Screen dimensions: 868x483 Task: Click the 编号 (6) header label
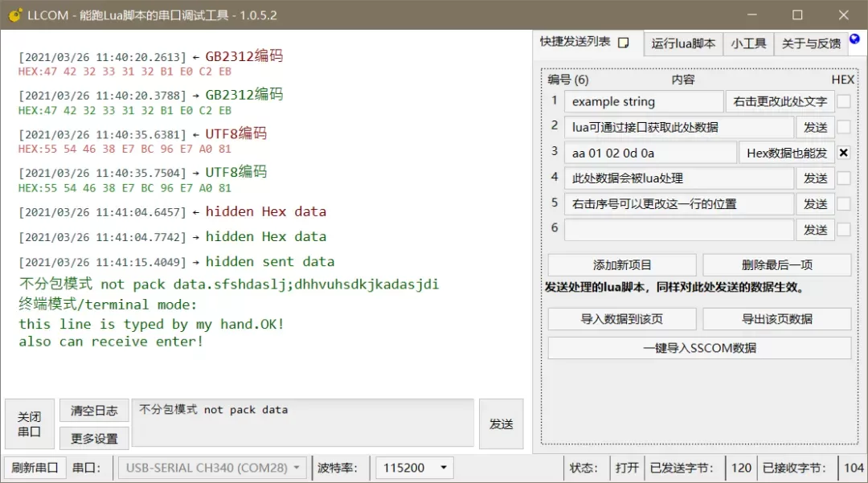tap(568, 80)
